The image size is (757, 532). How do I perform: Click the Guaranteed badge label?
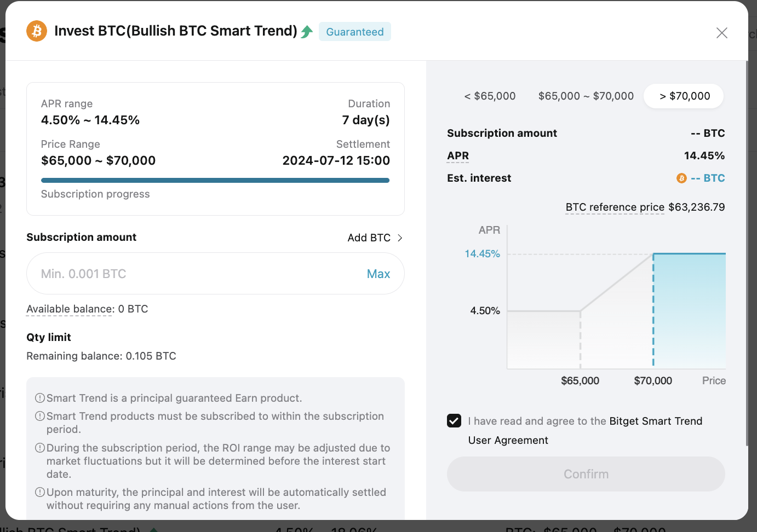point(355,32)
